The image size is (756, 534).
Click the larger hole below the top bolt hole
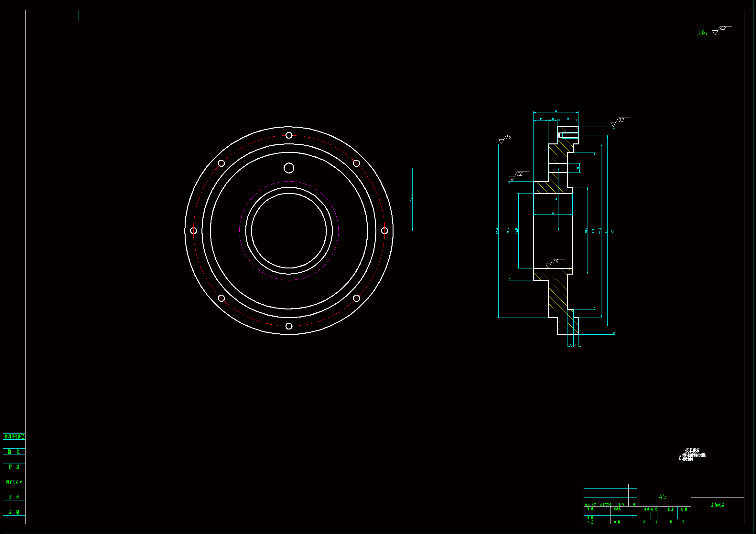pos(289,168)
